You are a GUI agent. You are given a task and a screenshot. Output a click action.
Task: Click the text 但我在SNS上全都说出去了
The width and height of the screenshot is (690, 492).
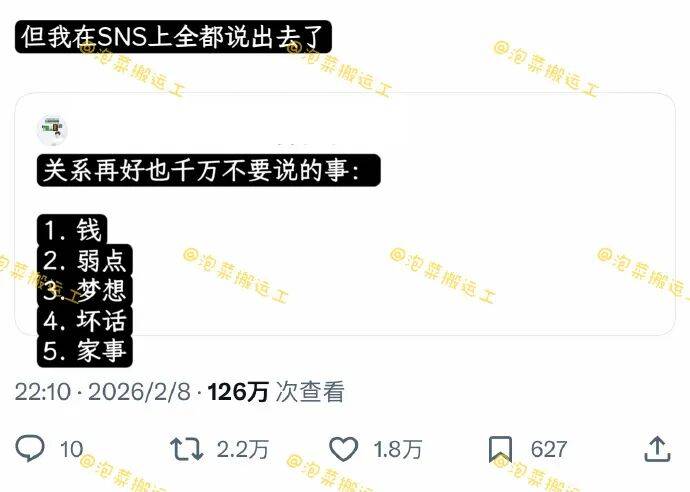[x=173, y=37]
